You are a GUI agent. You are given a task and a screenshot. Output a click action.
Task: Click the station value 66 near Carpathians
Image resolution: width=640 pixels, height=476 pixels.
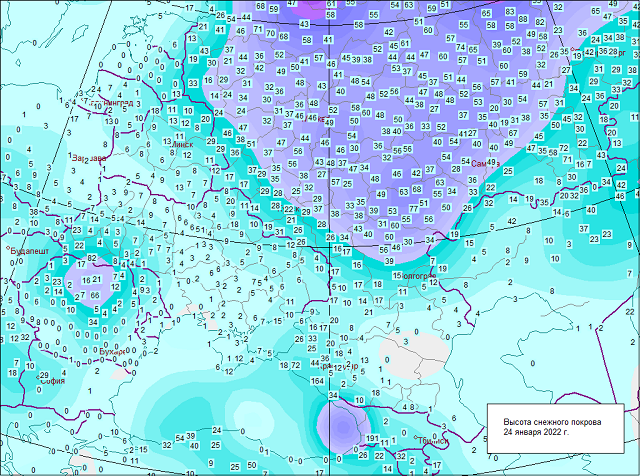[x=96, y=296]
